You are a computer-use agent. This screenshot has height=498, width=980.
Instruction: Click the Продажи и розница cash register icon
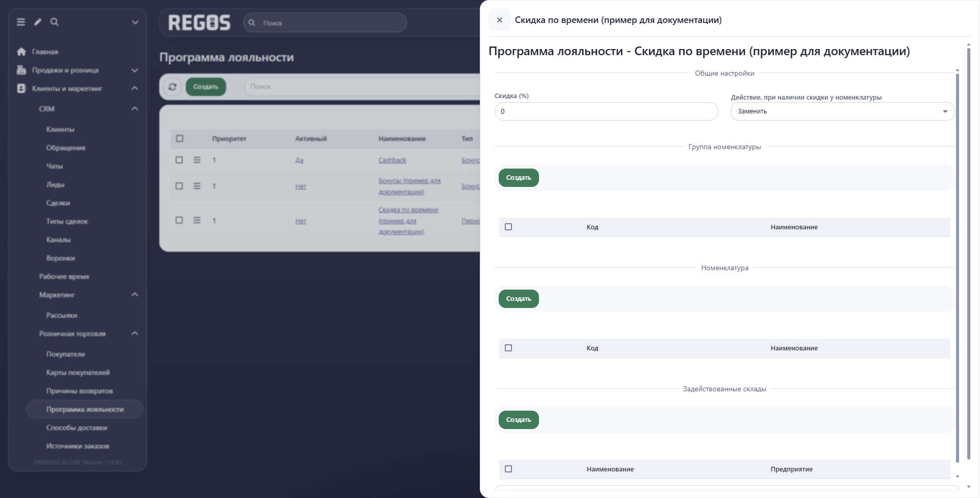(x=21, y=70)
